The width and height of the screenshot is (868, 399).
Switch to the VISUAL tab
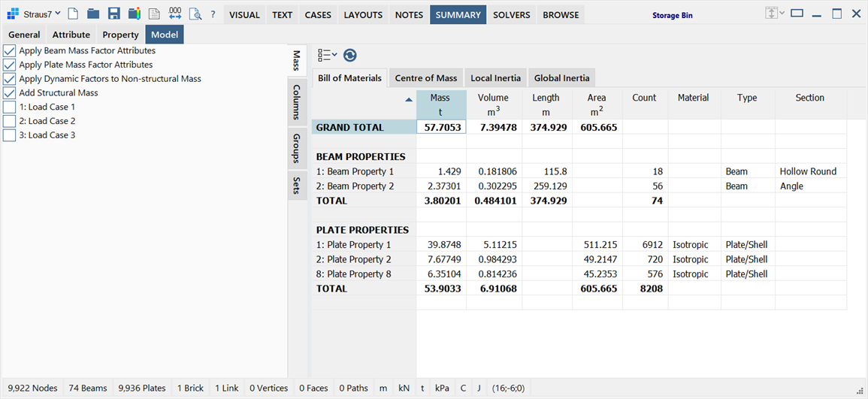(x=245, y=15)
